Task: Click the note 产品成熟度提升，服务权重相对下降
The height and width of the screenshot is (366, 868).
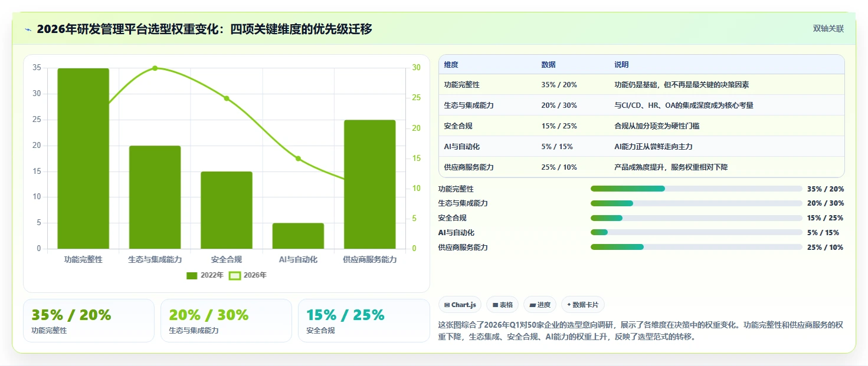Action: click(x=671, y=167)
